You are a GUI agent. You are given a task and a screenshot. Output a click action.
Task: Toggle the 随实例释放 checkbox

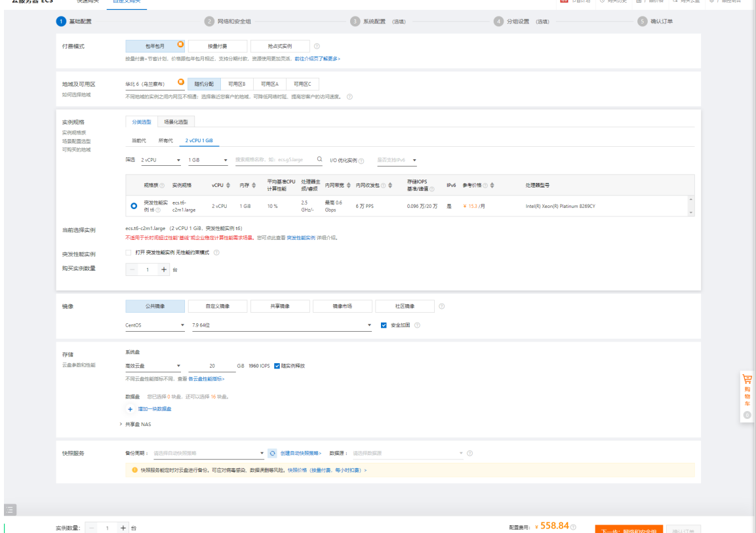(x=277, y=366)
